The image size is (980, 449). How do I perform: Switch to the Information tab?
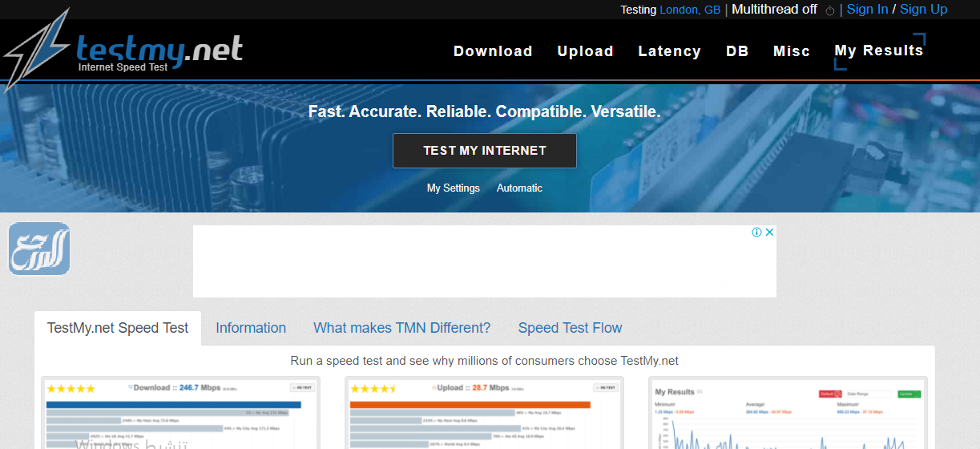(x=251, y=328)
